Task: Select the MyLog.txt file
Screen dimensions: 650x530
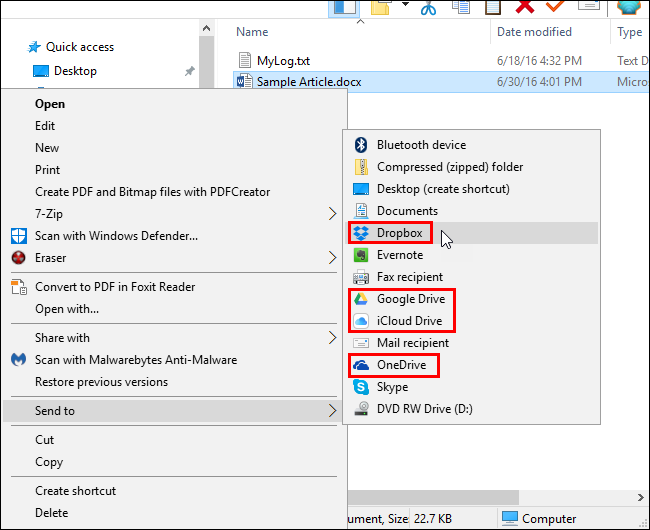Action: 284,60
